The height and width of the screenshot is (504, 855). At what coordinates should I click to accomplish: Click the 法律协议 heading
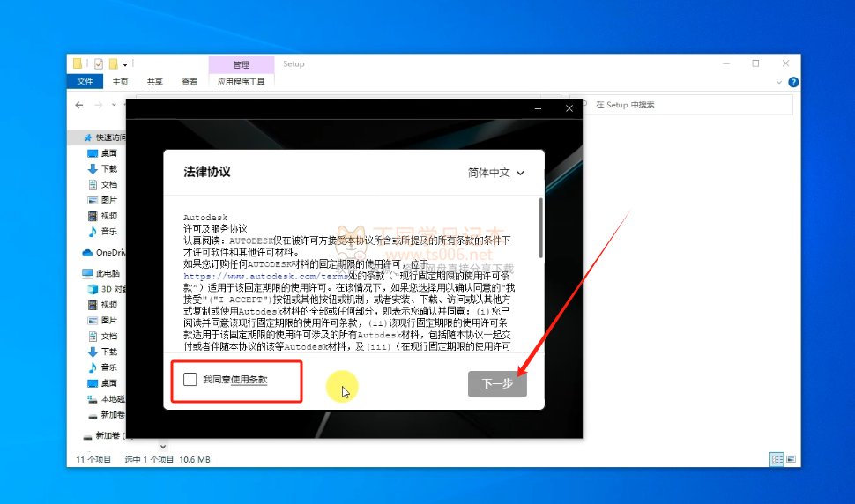pos(207,172)
